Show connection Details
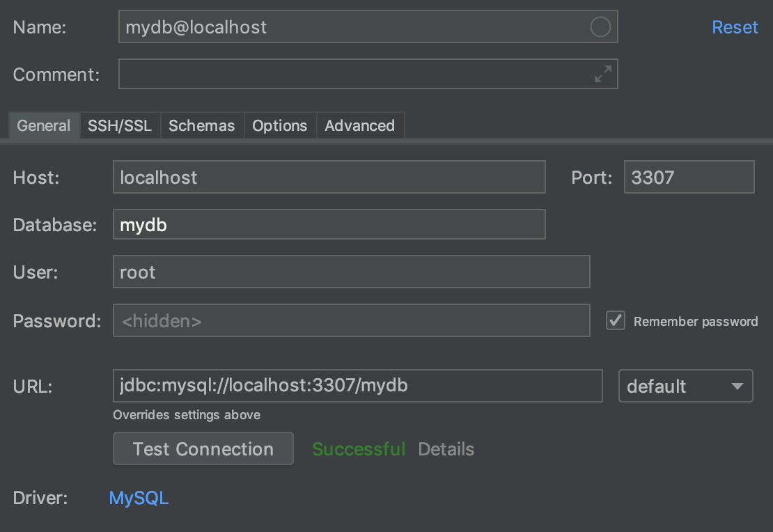The width and height of the screenshot is (773, 532). 446,449
